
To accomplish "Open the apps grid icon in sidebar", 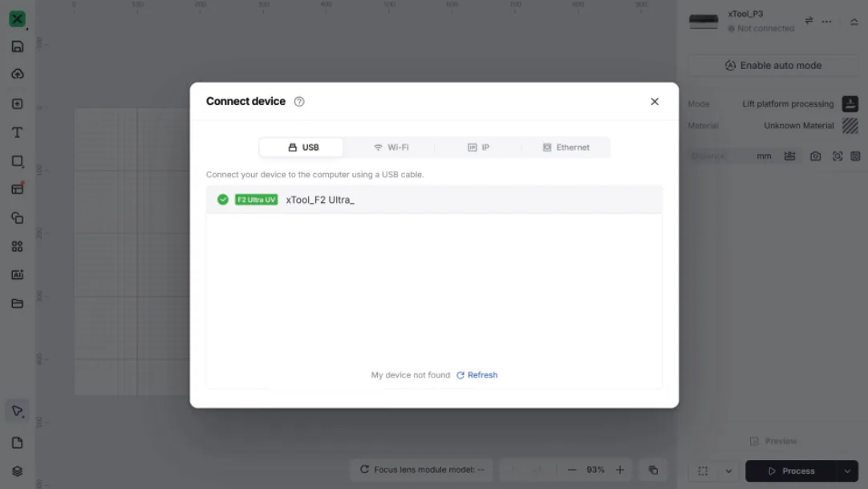I will coord(17,246).
